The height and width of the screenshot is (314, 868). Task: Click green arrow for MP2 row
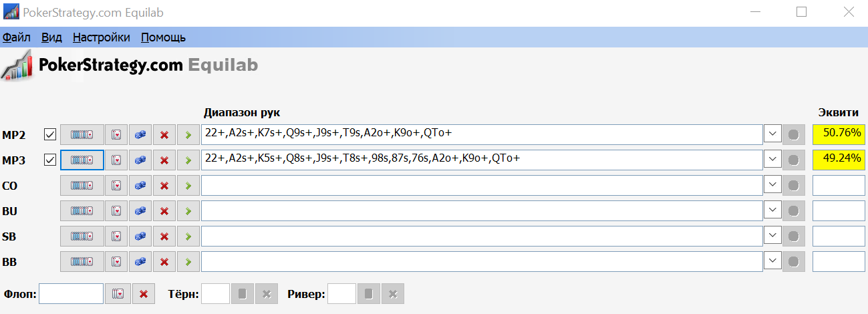pos(188,135)
